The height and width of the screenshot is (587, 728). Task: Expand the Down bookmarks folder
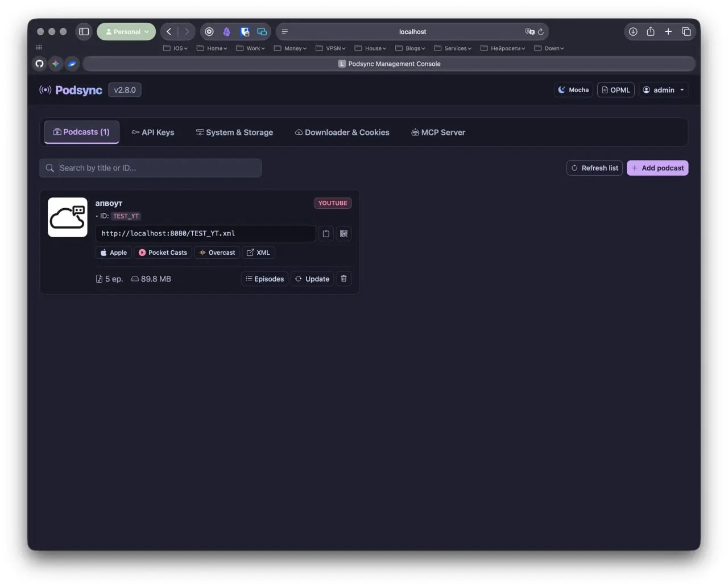pos(549,48)
